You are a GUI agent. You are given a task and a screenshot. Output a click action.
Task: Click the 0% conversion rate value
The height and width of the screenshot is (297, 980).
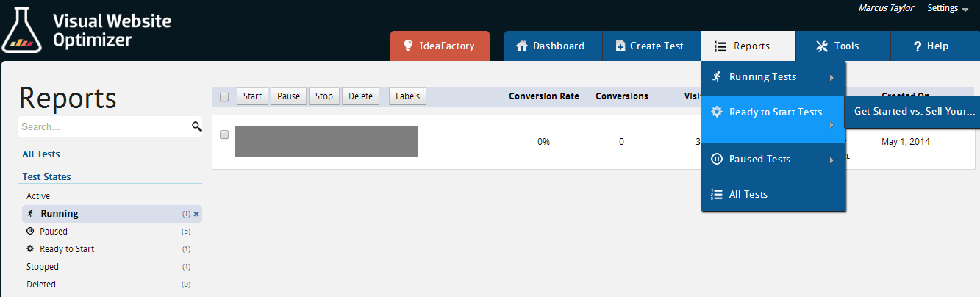[543, 142]
